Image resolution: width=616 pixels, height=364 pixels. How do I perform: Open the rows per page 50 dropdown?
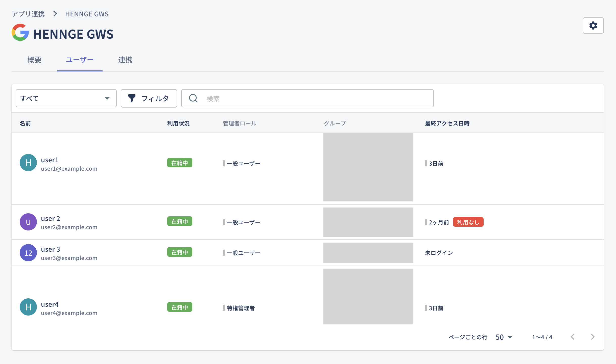tap(504, 337)
